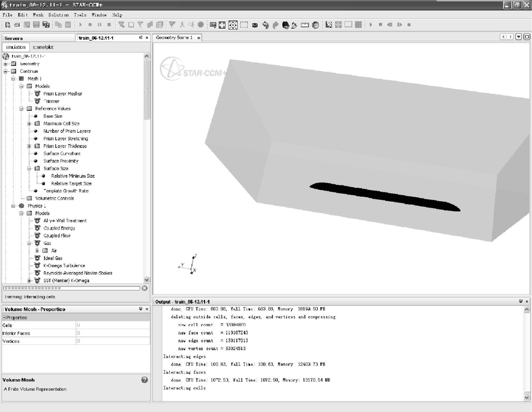Open the Tools menu
The image size is (532, 412).
[x=80, y=15]
